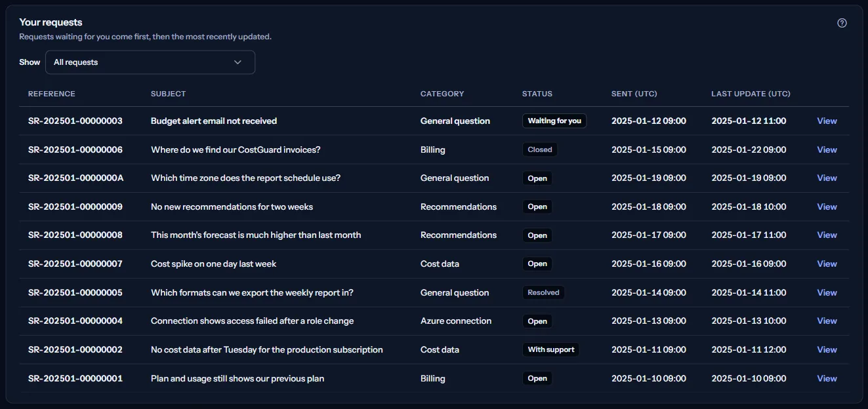The width and height of the screenshot is (868, 409).
Task: View request SR-202501-00000006
Action: pyautogui.click(x=827, y=149)
